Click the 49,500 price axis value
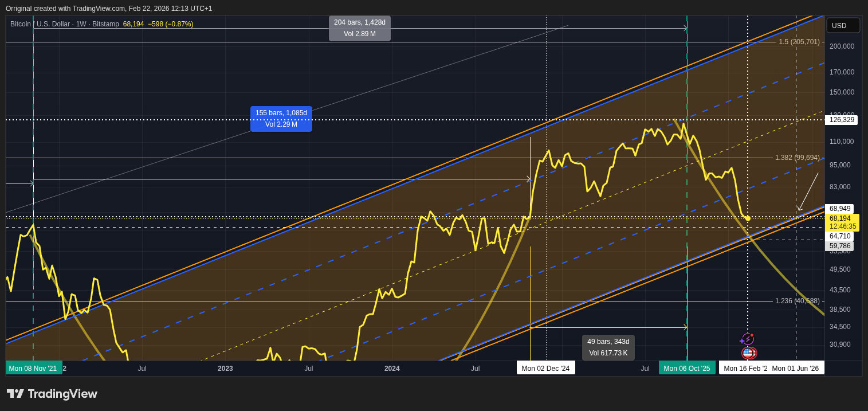868x411 pixels. (x=840, y=269)
